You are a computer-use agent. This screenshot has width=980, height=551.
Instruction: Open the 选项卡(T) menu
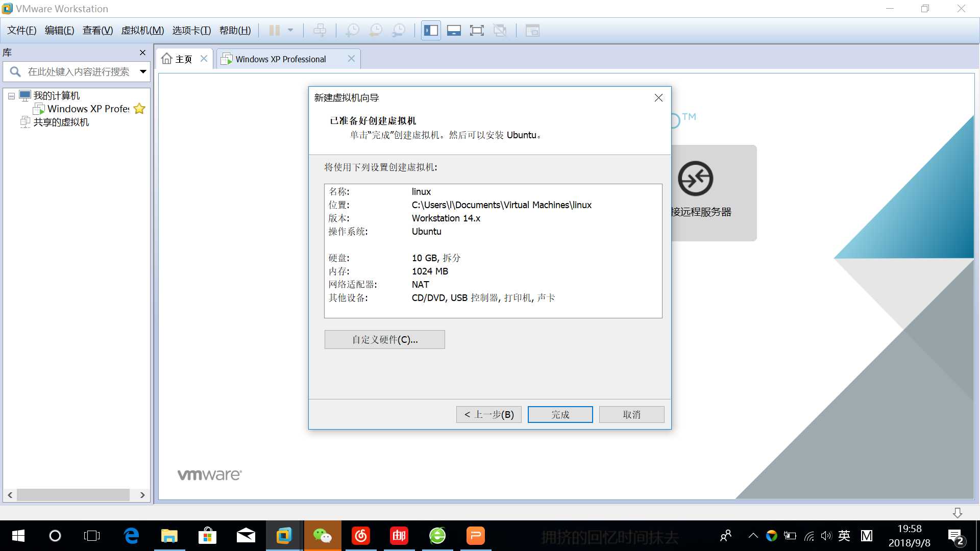191,31
